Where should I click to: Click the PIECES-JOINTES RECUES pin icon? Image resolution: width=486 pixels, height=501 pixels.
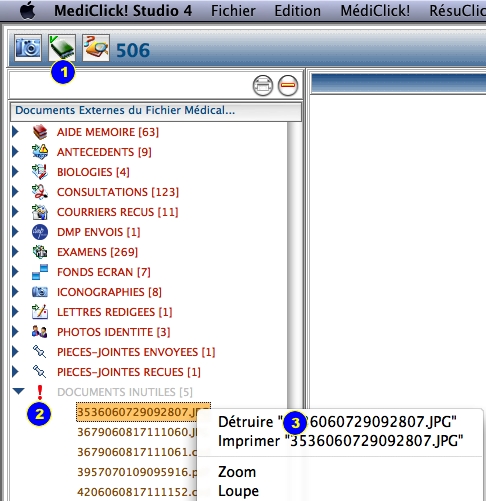coord(39,372)
